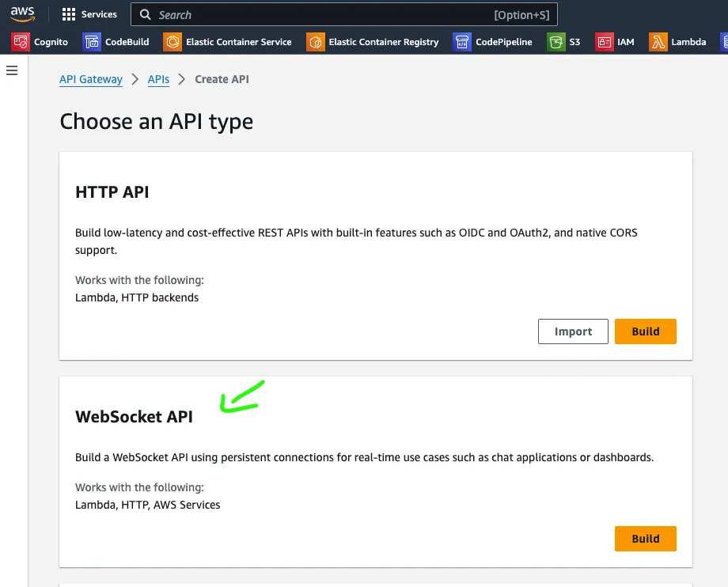This screenshot has width=728, height=587.
Task: Navigate to API Gateway breadcrumb link
Action: 90,79
